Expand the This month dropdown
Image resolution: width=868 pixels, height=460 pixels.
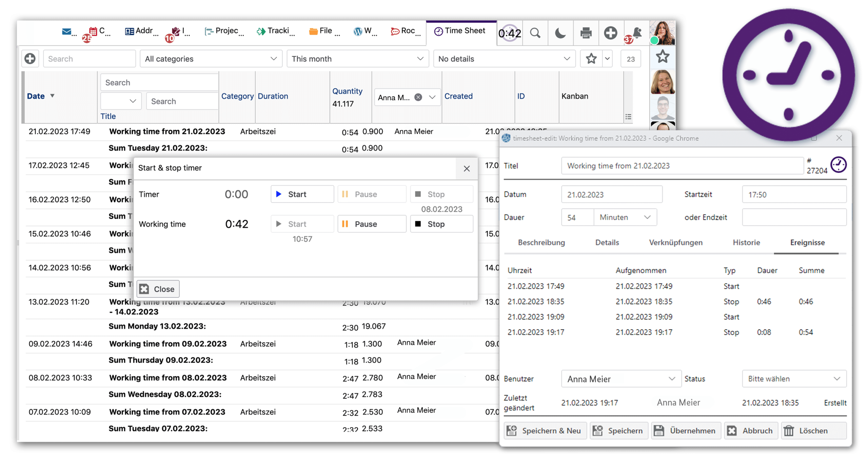(x=357, y=59)
